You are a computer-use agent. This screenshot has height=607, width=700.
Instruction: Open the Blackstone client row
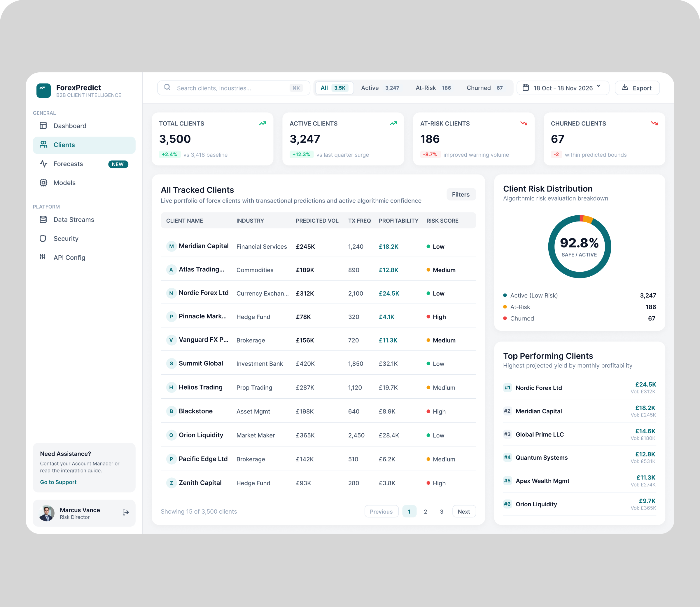pos(318,411)
